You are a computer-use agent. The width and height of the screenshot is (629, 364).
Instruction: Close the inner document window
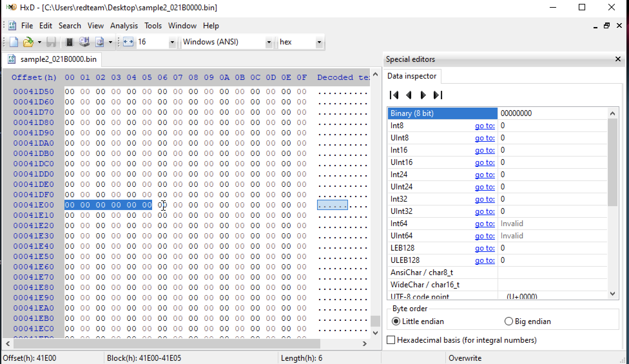pos(619,25)
